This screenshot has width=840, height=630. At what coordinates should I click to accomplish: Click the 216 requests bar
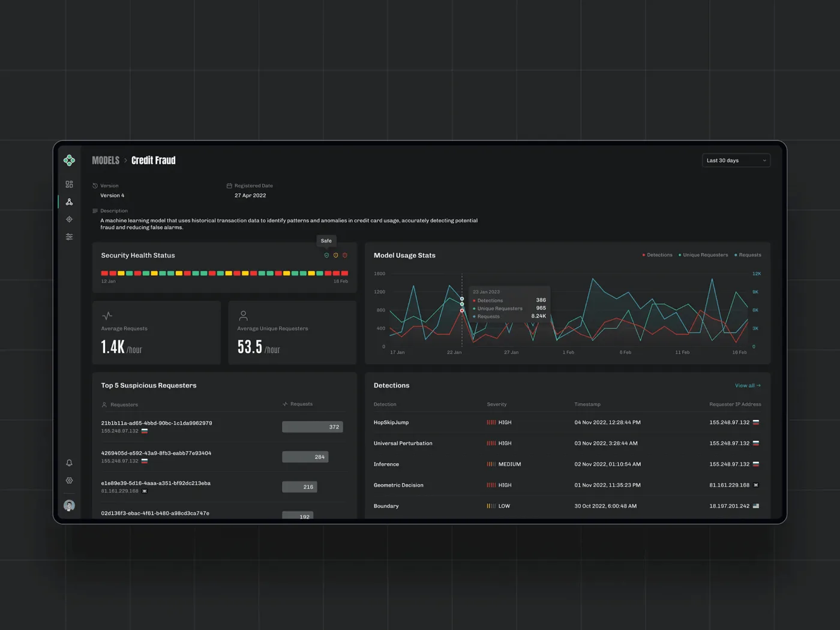point(299,487)
